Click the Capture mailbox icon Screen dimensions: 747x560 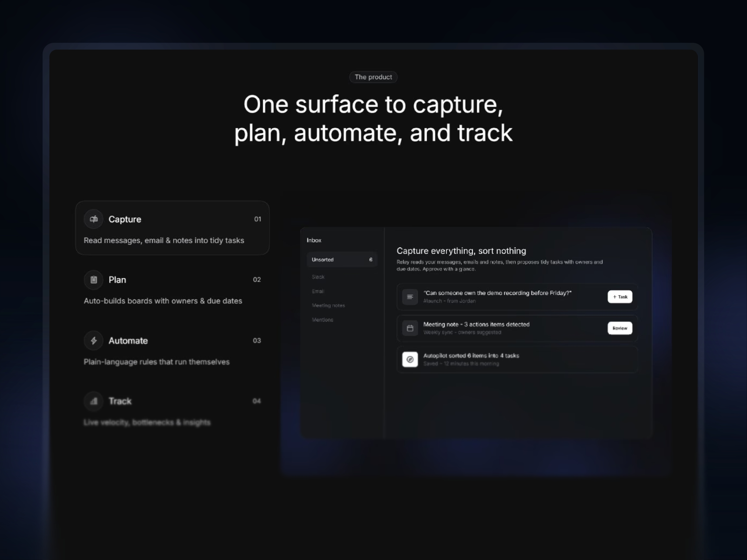click(94, 219)
